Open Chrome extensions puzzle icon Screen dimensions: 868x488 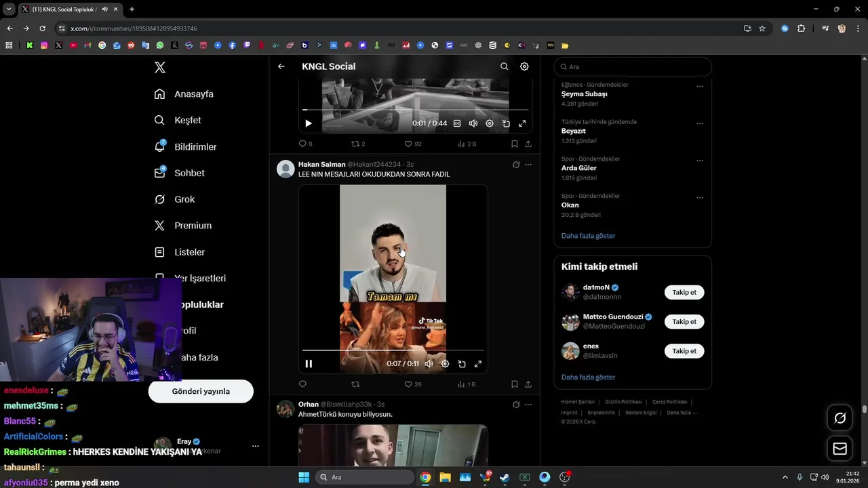point(802,28)
